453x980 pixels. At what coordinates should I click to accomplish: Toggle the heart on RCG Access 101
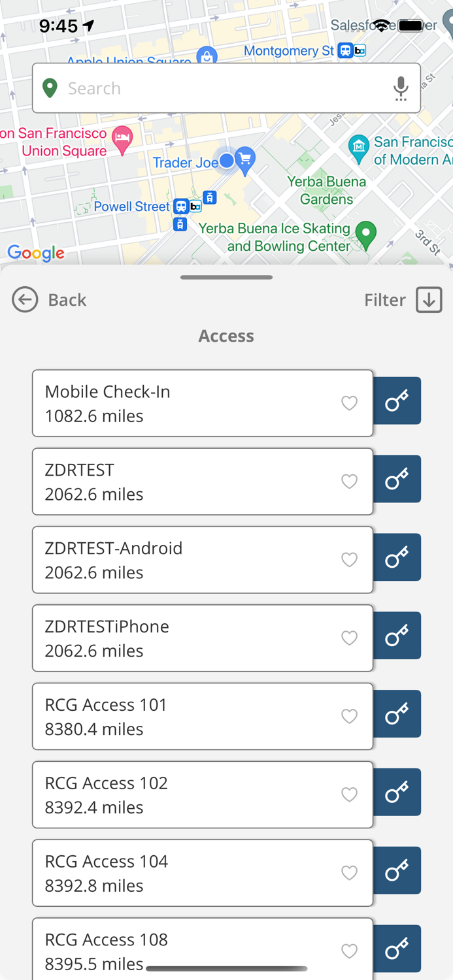pyautogui.click(x=349, y=717)
